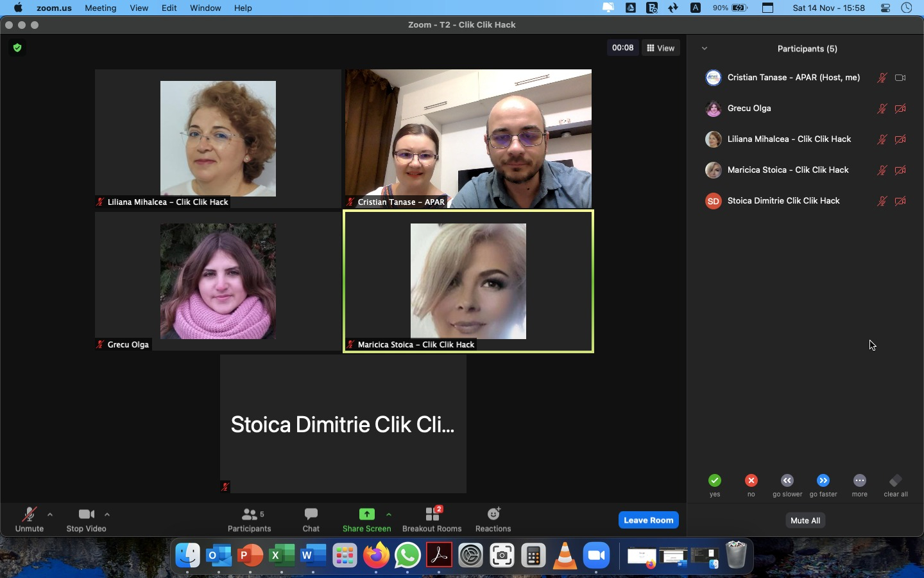Click the Mute All button

point(806,521)
